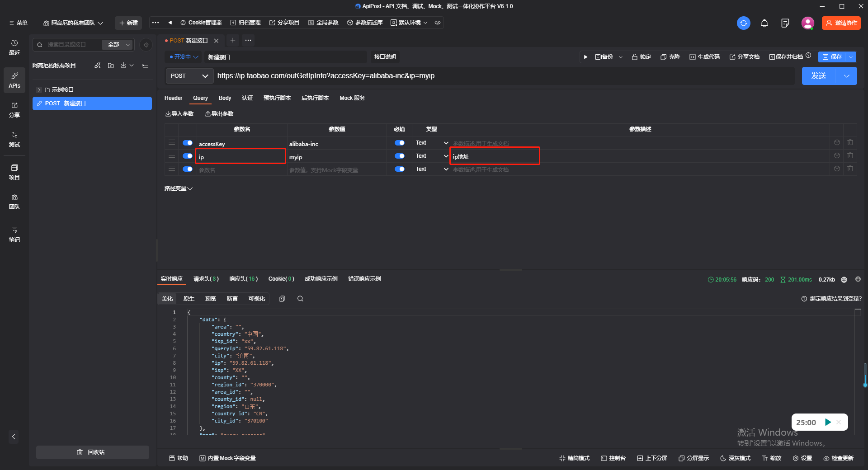868x470 pixels.
Task: Open the 测试 sidebar section
Action: 14,139
